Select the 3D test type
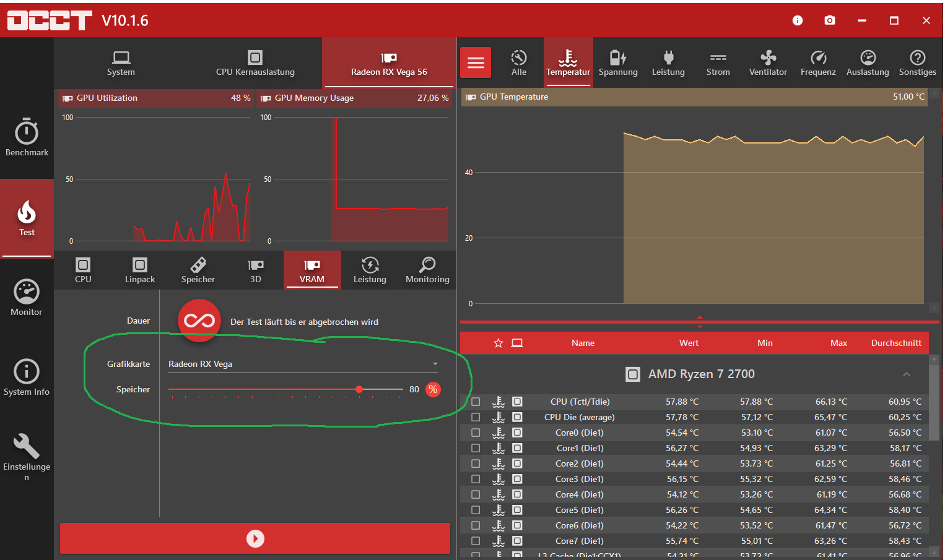 click(x=255, y=270)
